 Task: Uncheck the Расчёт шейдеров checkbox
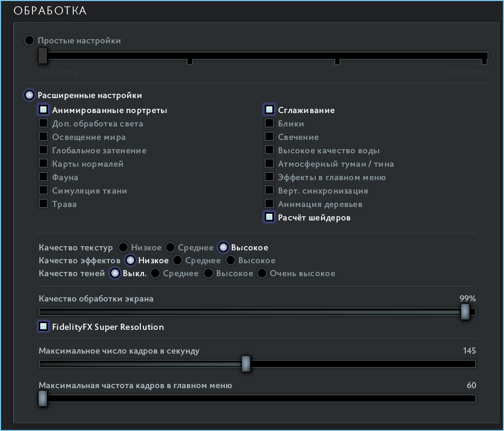coord(269,217)
